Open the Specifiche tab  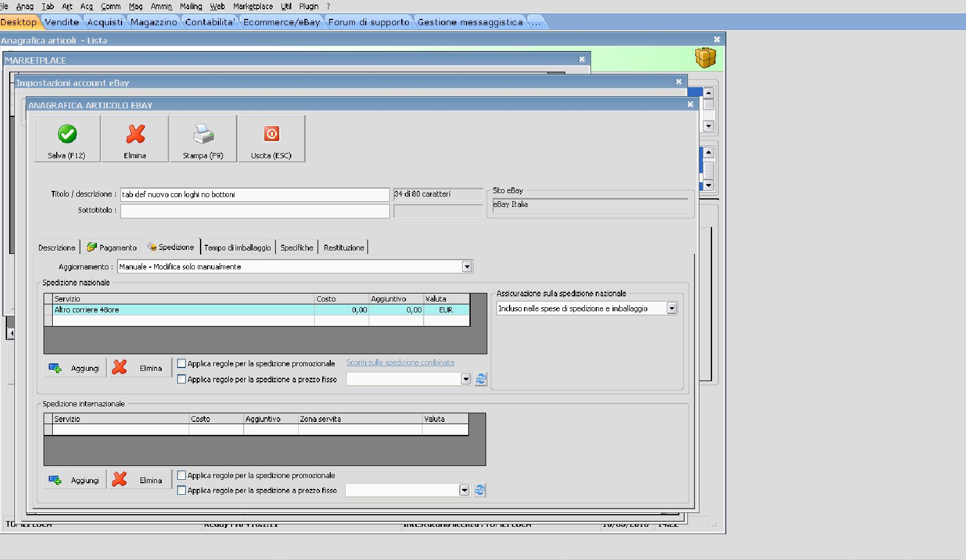(x=297, y=248)
